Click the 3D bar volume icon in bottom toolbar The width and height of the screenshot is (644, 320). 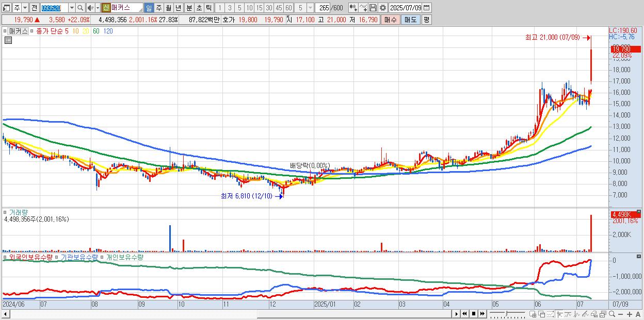[594, 314]
